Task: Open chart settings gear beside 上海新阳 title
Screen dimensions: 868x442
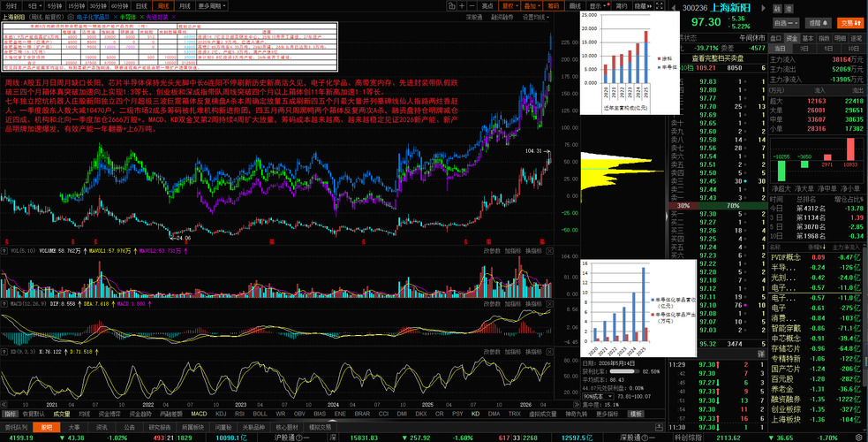Action: point(71,17)
